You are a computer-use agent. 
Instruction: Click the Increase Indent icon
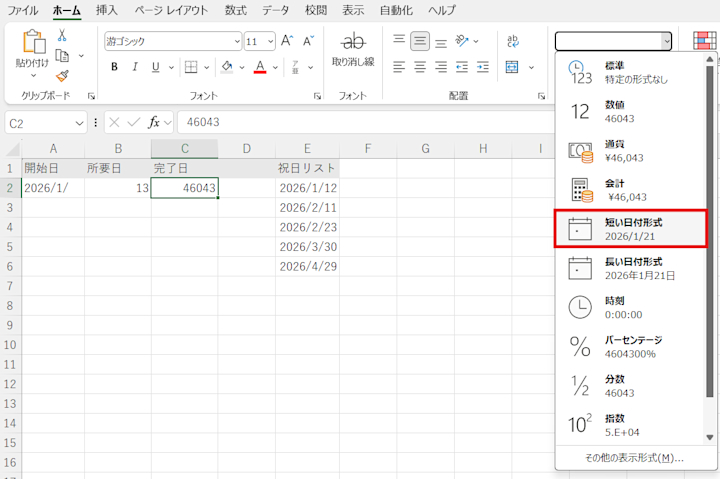(483, 67)
